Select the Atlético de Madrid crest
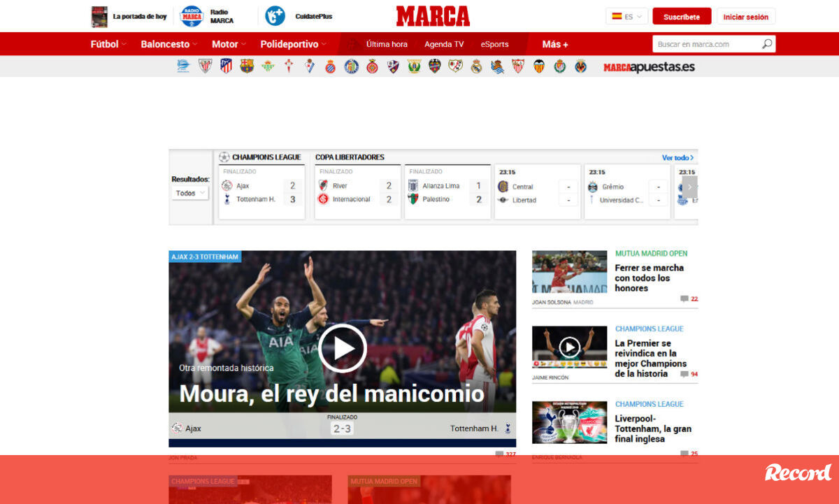 point(226,66)
